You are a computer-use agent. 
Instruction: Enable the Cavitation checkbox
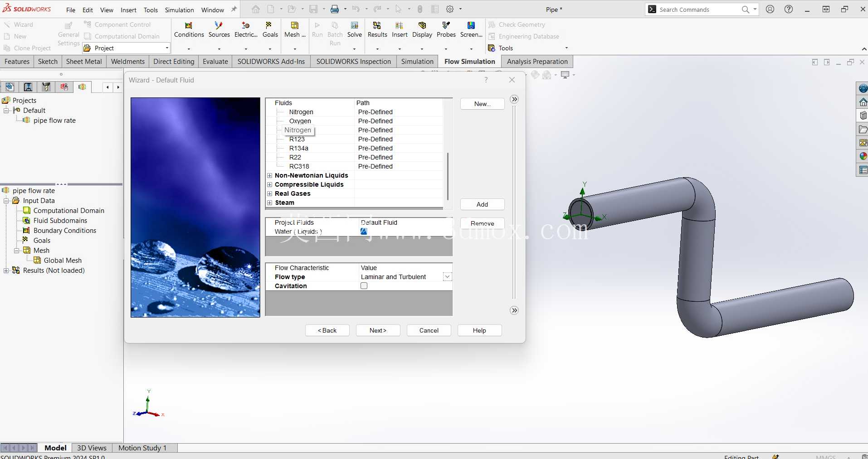[x=364, y=286]
